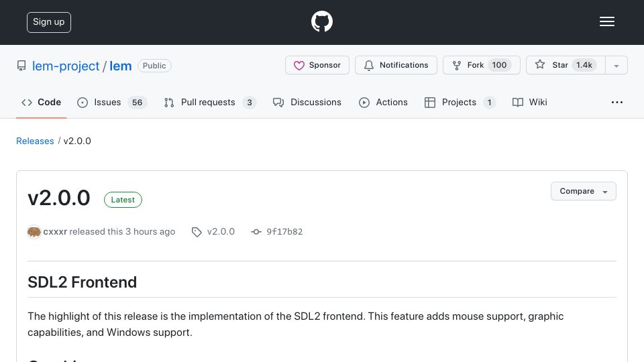The image size is (644, 362).
Task: Click the fork count 100
Action: [499, 65]
